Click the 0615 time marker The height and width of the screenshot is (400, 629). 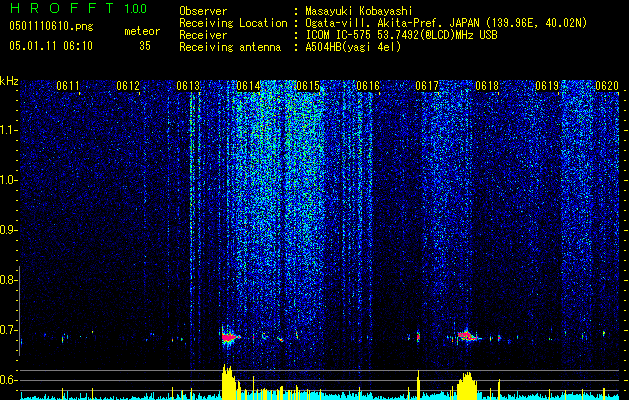coord(308,86)
